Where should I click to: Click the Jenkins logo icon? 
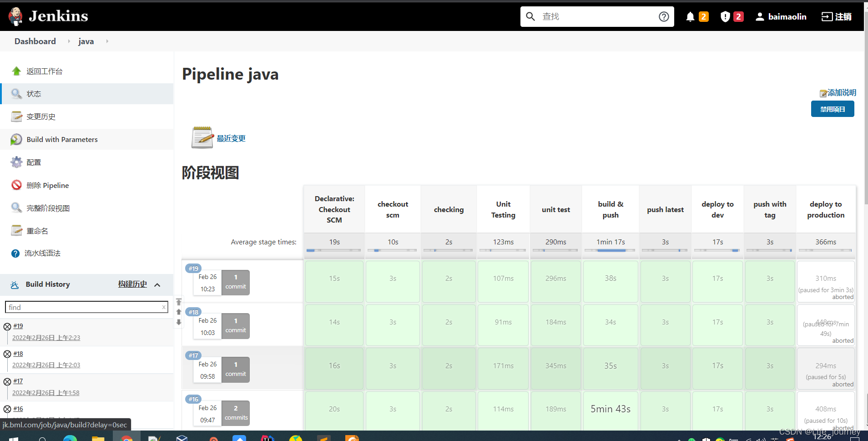coord(15,16)
